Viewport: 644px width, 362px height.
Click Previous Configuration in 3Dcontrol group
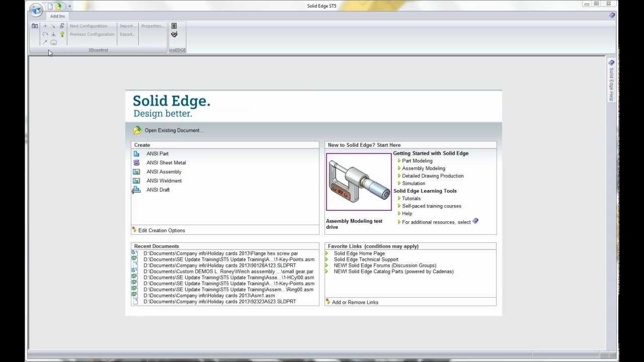click(92, 34)
